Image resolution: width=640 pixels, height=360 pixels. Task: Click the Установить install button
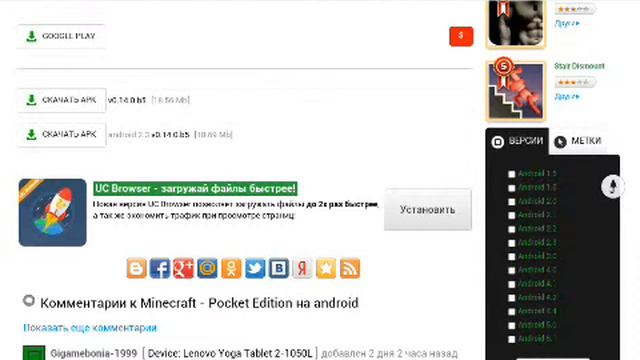[x=427, y=210]
